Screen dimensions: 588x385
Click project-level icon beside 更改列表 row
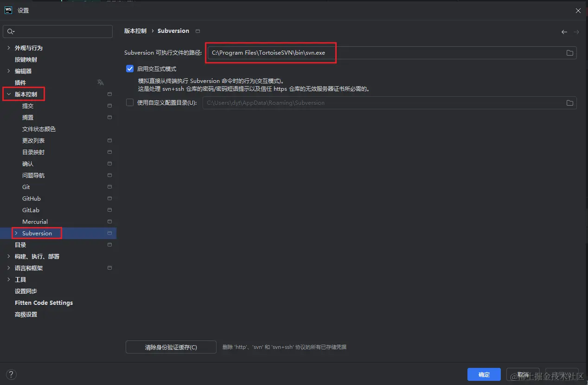click(109, 140)
